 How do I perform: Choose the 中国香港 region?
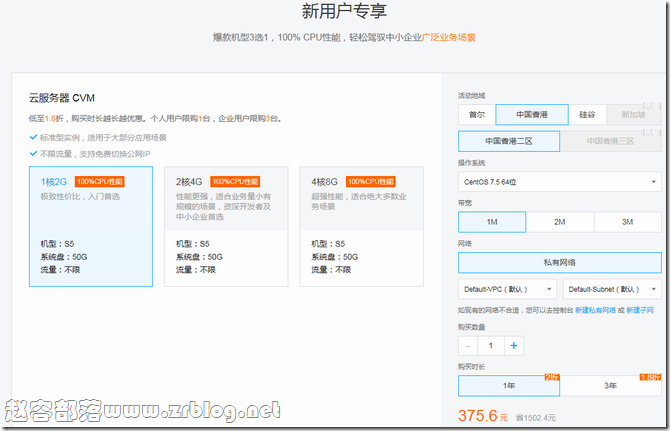(x=532, y=114)
